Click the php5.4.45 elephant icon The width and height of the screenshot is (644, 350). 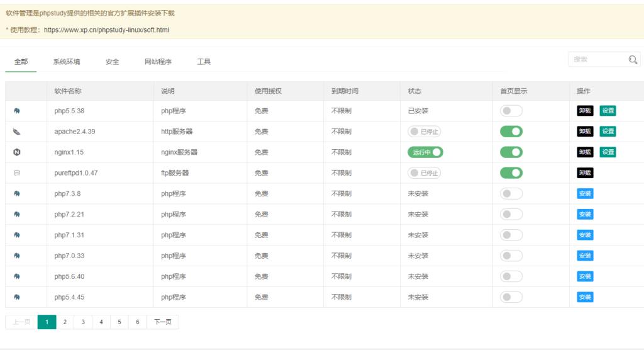17,297
